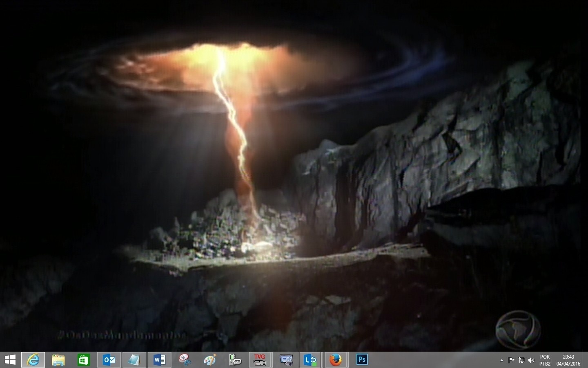
Task: Open the volume speaker control
Action: coord(531,360)
